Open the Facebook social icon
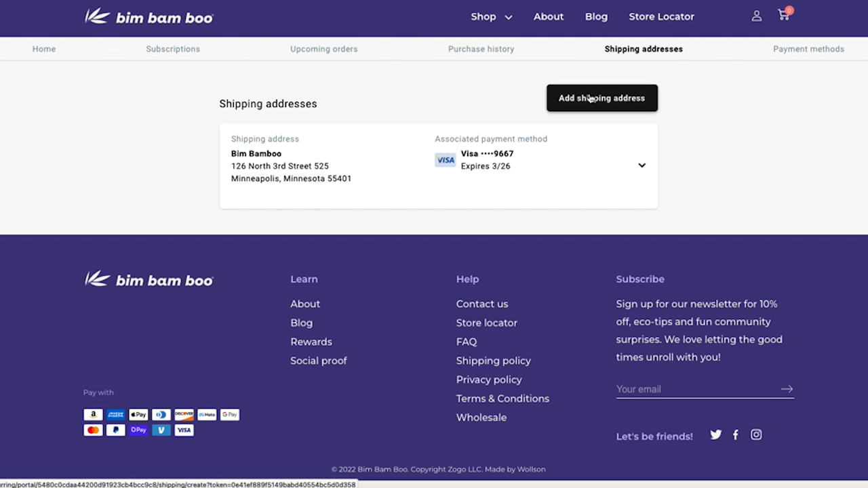The height and width of the screenshot is (488, 868). [736, 435]
